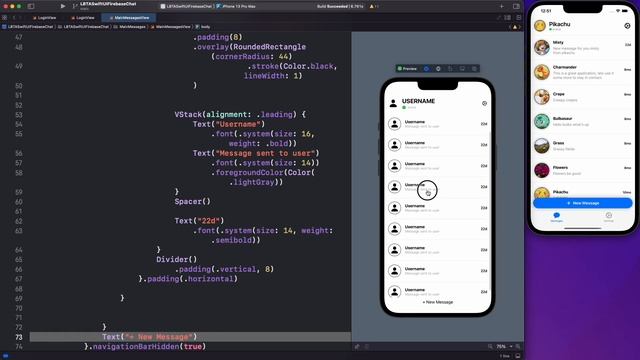Click the last Username row in preview
The height and width of the screenshot is (360, 640).
(x=438, y=291)
